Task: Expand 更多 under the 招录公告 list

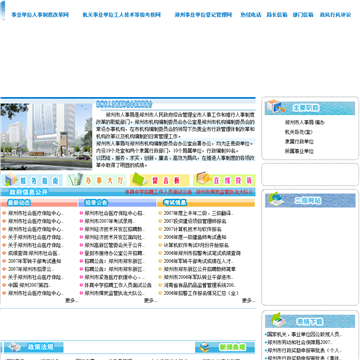Action: point(150,301)
